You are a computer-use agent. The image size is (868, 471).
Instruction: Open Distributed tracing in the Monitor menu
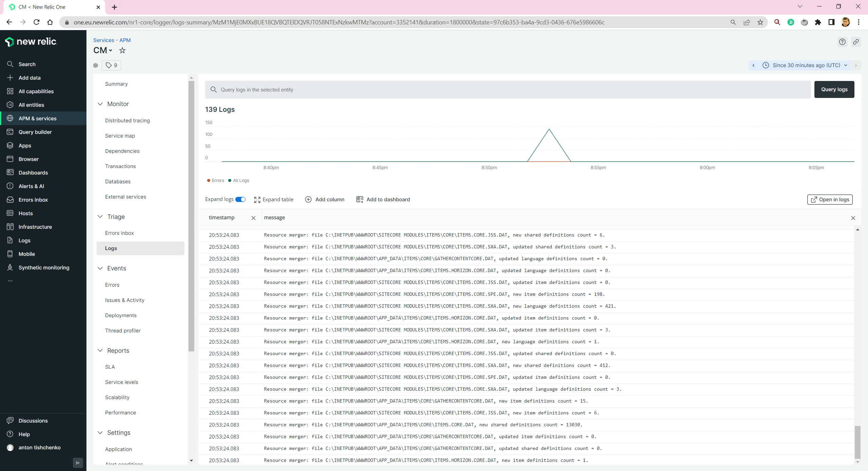(x=127, y=120)
